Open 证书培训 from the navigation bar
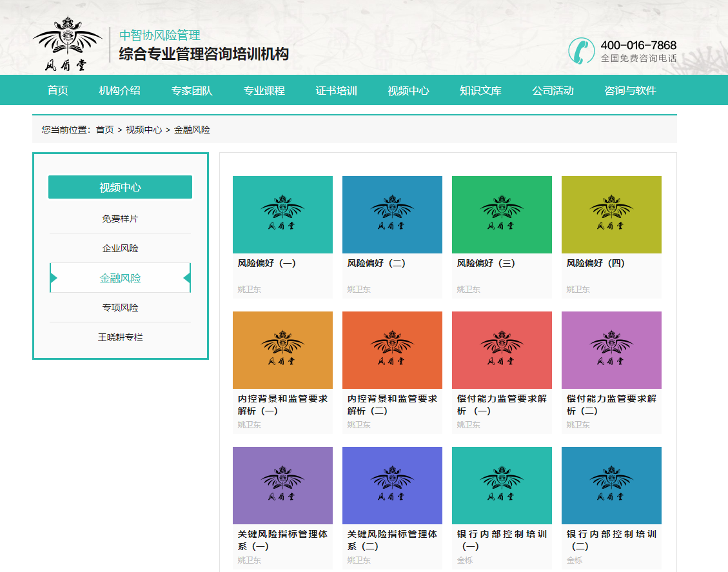 (x=336, y=90)
